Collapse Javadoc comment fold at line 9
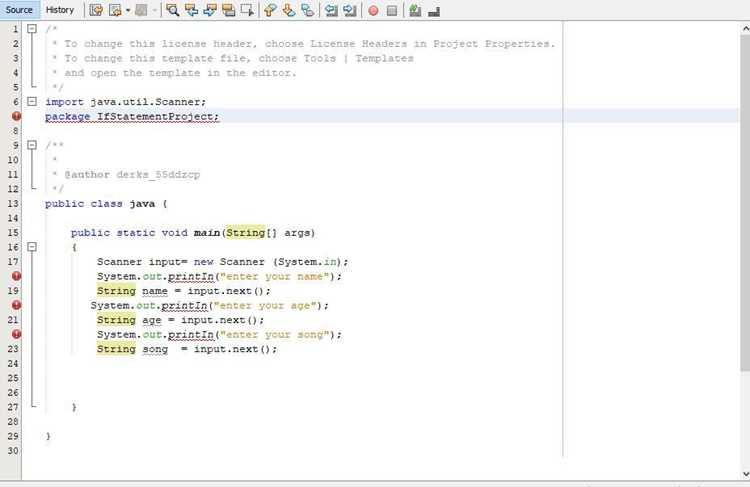Screen dimensions: 750x487 point(32,145)
